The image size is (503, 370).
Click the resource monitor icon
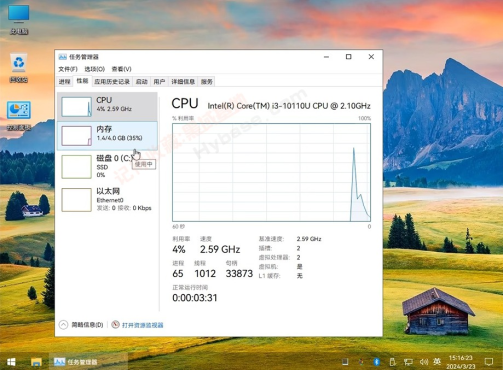115,324
